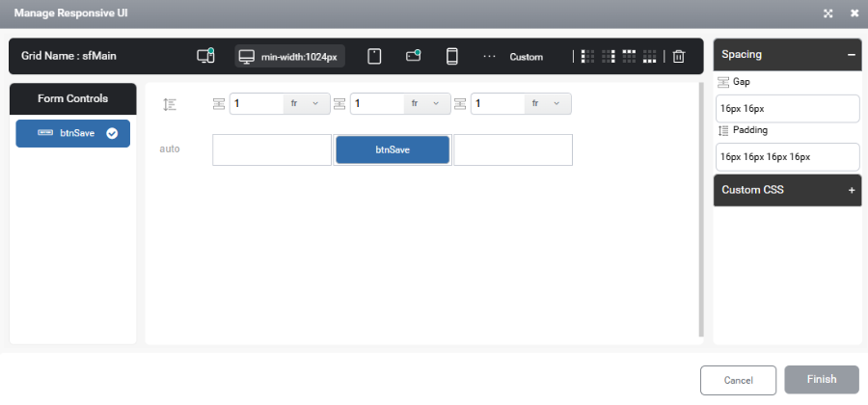Click the Cancel button
Viewport: 868px width, 405px height.
[738, 380]
